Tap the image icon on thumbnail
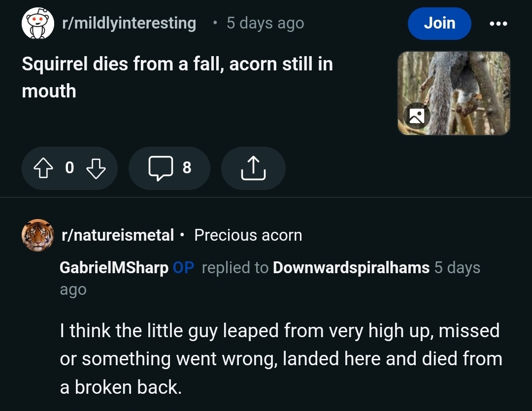The width and height of the screenshot is (532, 411). click(x=417, y=116)
